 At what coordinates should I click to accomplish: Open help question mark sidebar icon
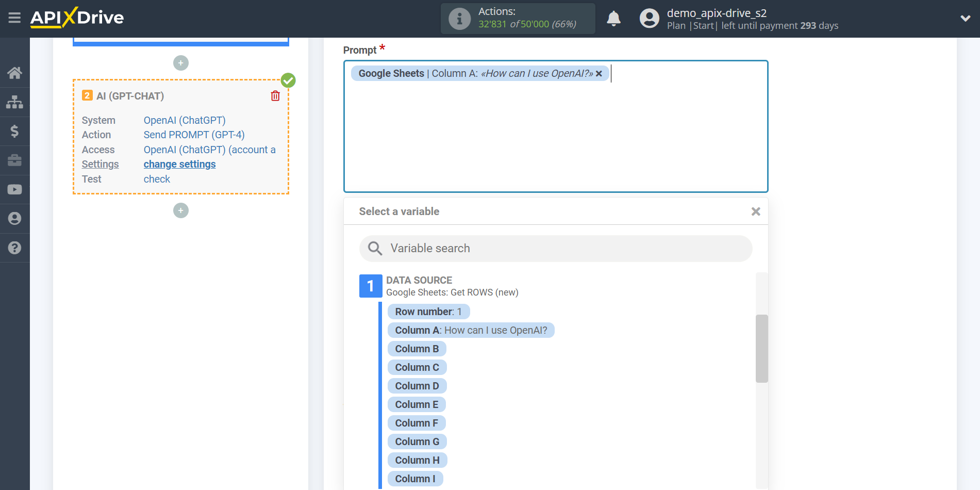coord(14,248)
